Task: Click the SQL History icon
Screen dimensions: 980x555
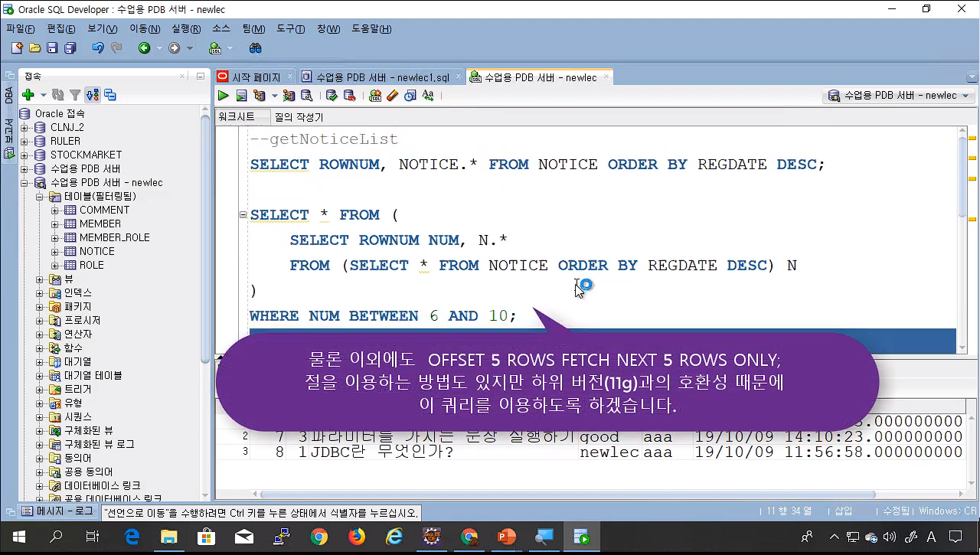Action: pyautogui.click(x=410, y=96)
